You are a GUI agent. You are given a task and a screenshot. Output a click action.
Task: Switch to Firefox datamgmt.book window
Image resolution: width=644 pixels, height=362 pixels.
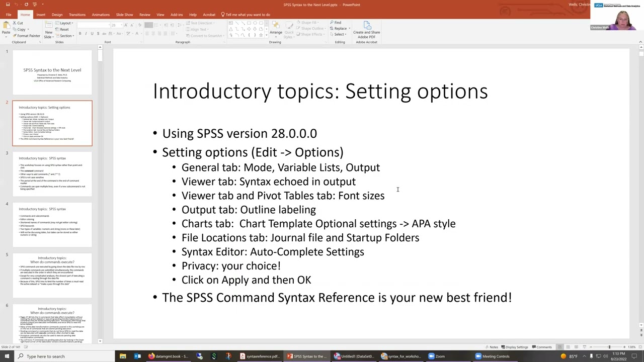coord(169,356)
